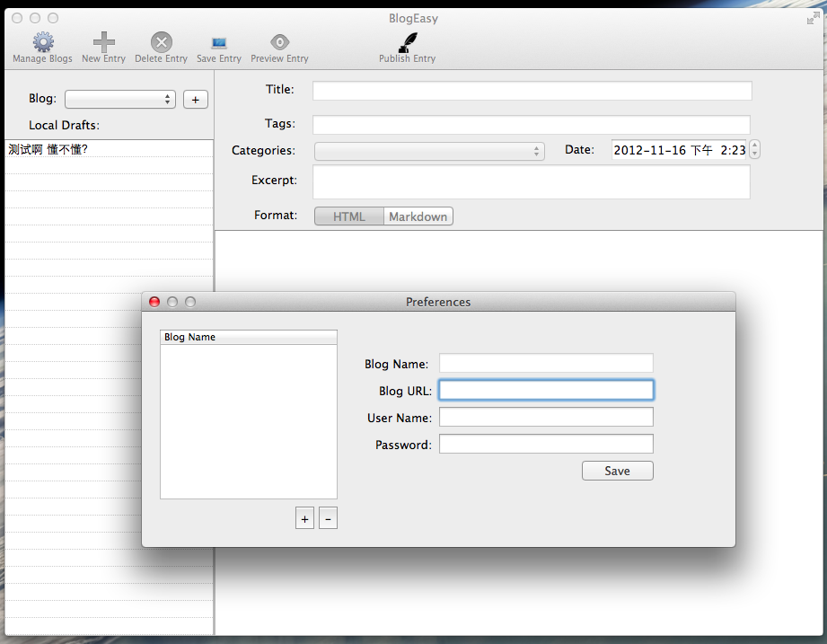Publish Entry with the quill icon
Image resolution: width=827 pixels, height=644 pixels.
coord(407,41)
